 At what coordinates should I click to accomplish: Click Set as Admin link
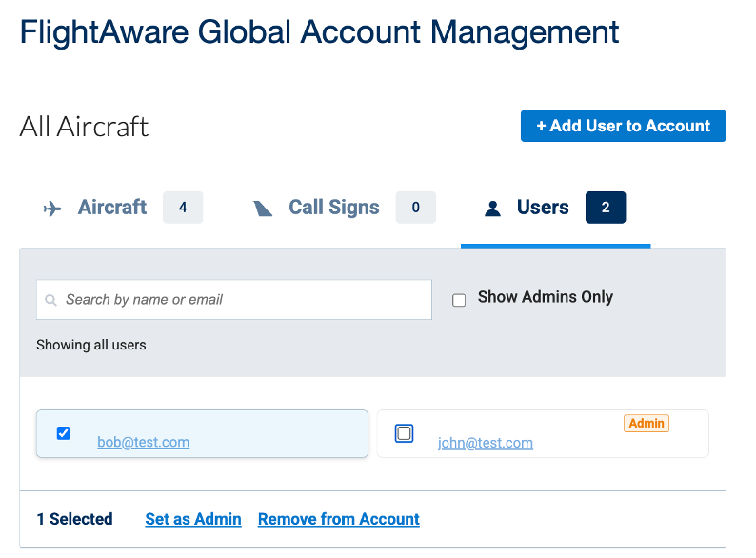click(x=193, y=519)
